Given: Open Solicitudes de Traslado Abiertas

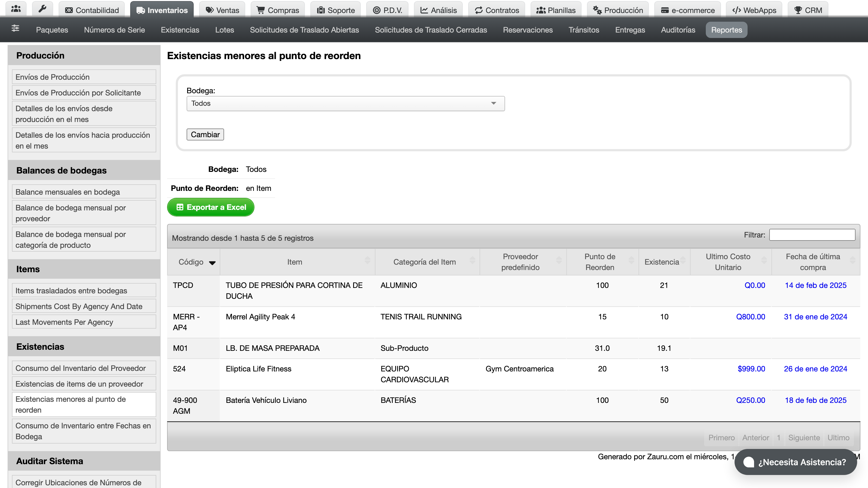Looking at the screenshot, I should click(x=304, y=30).
